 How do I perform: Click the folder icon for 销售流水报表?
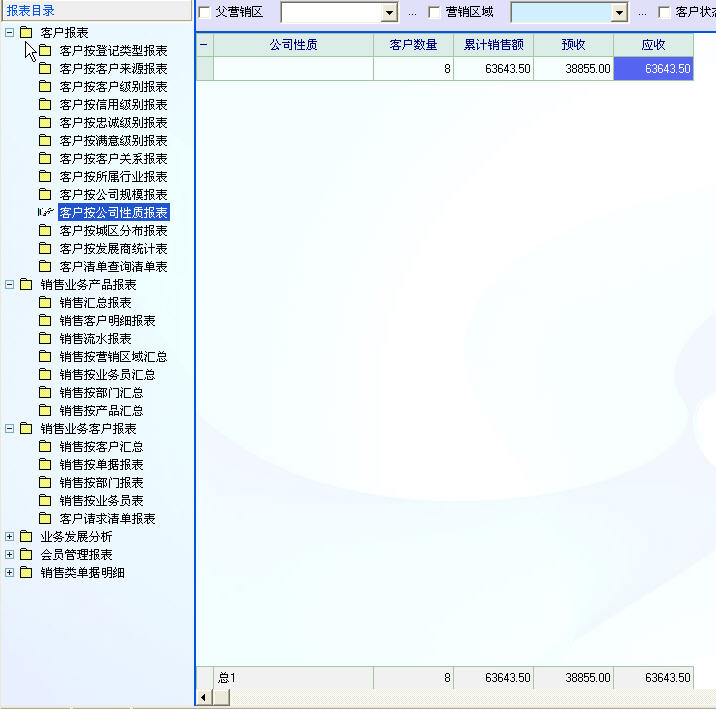(x=44, y=339)
